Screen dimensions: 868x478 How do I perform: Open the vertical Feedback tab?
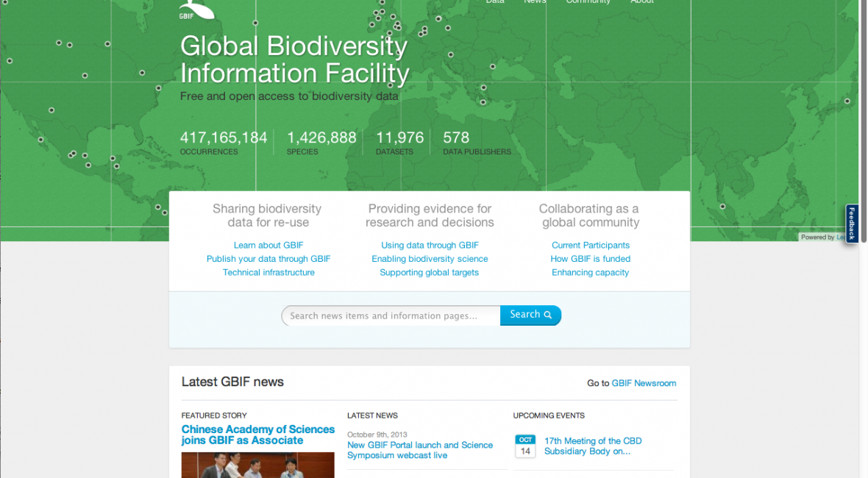coord(852,224)
